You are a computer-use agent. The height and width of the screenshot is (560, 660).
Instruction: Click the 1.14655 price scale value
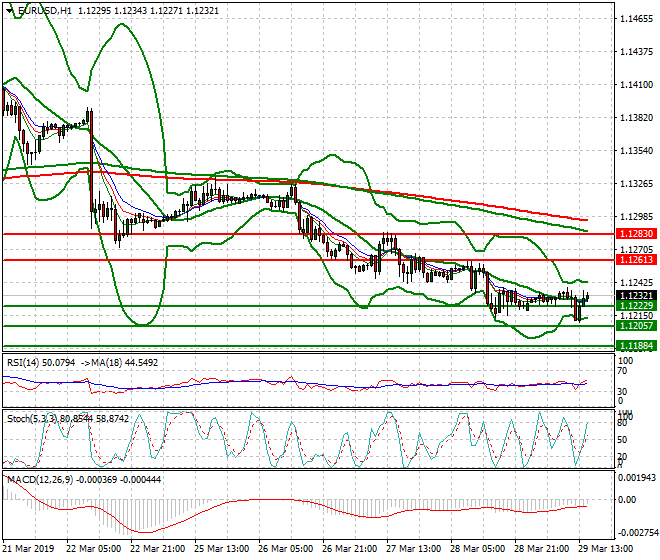636,19
